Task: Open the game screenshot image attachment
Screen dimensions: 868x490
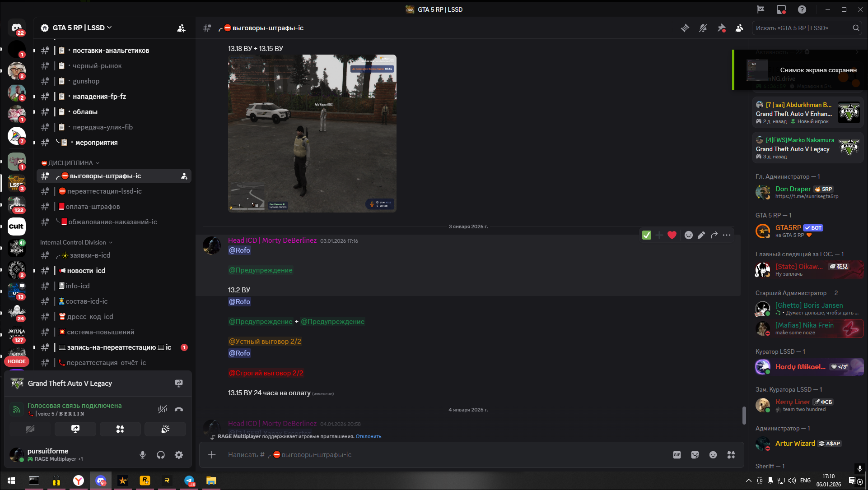Action: (312, 133)
